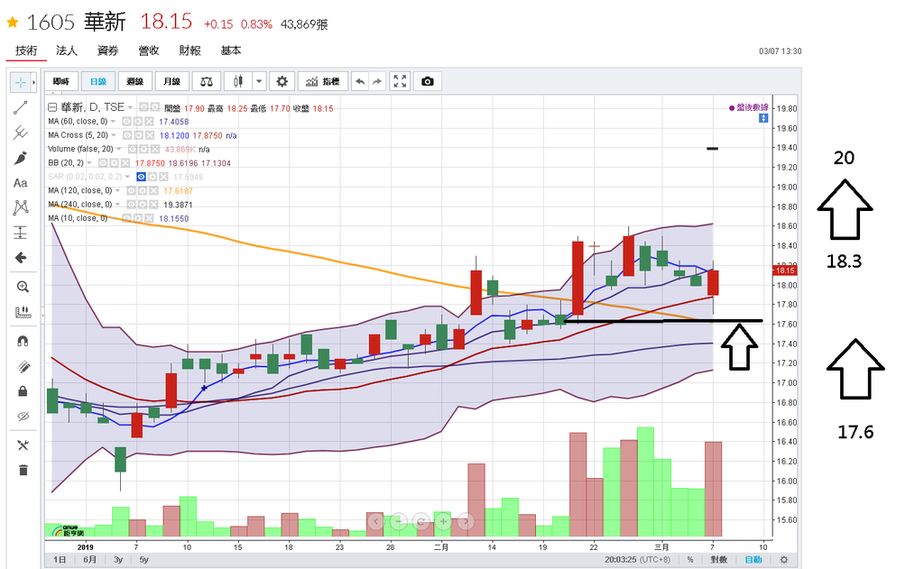Expand cursor tool options arrow
Image resolution: width=924 pixels, height=569 pixels.
(x=33, y=82)
